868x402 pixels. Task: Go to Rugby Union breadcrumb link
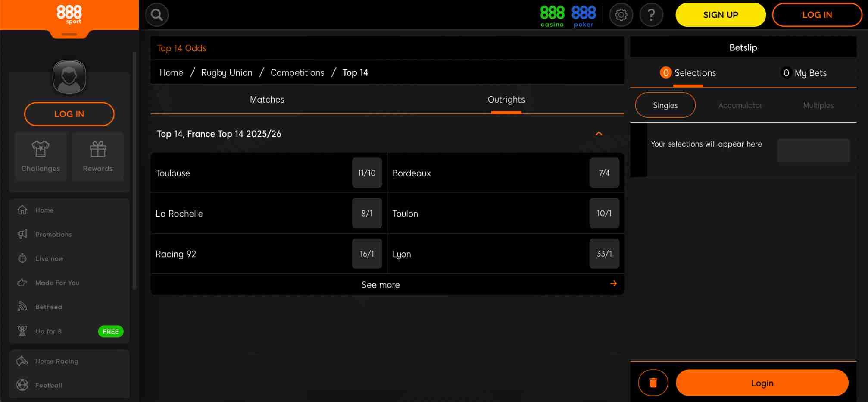[x=227, y=72]
